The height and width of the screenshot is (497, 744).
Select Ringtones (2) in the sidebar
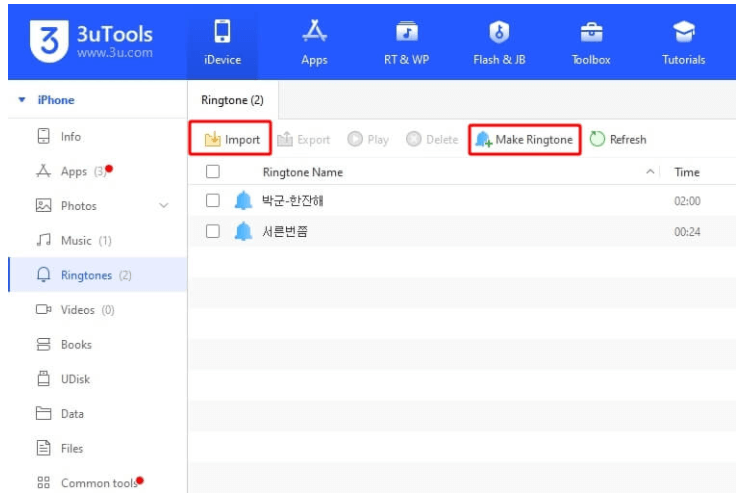coord(97,275)
